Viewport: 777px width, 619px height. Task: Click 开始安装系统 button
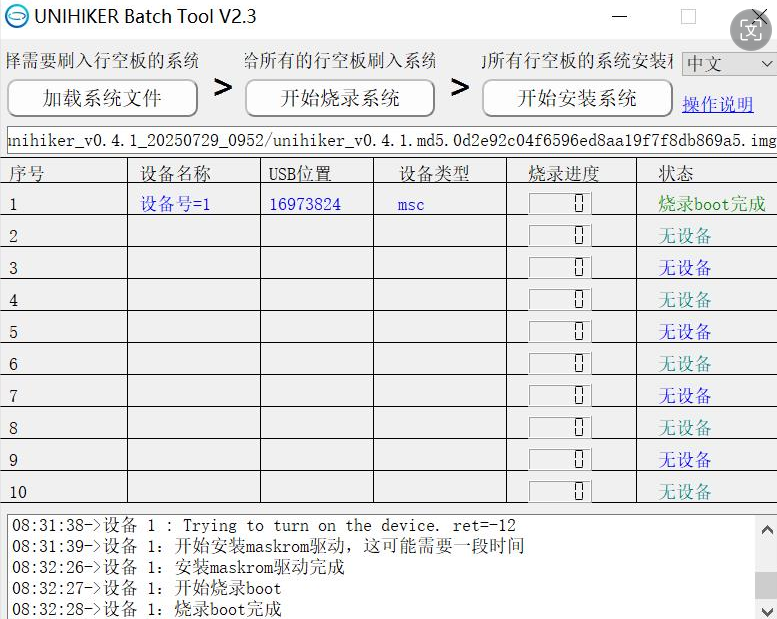[577, 98]
